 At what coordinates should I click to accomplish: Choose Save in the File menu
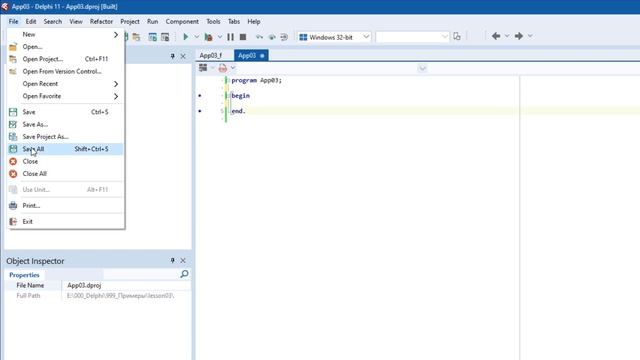(65, 112)
